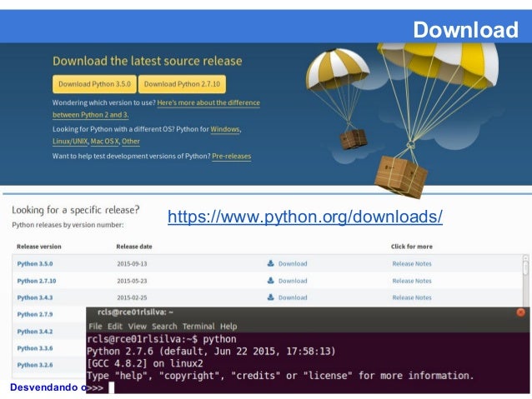Viewport: 532px width, 399px height.
Task: Click the Python 2.7.6 version line in terminal
Action: click(211, 352)
